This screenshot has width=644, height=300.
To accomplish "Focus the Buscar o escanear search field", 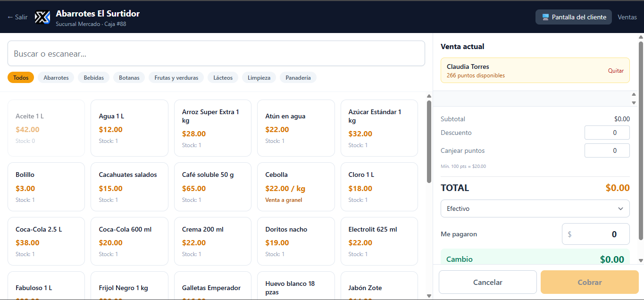I will pyautogui.click(x=216, y=53).
